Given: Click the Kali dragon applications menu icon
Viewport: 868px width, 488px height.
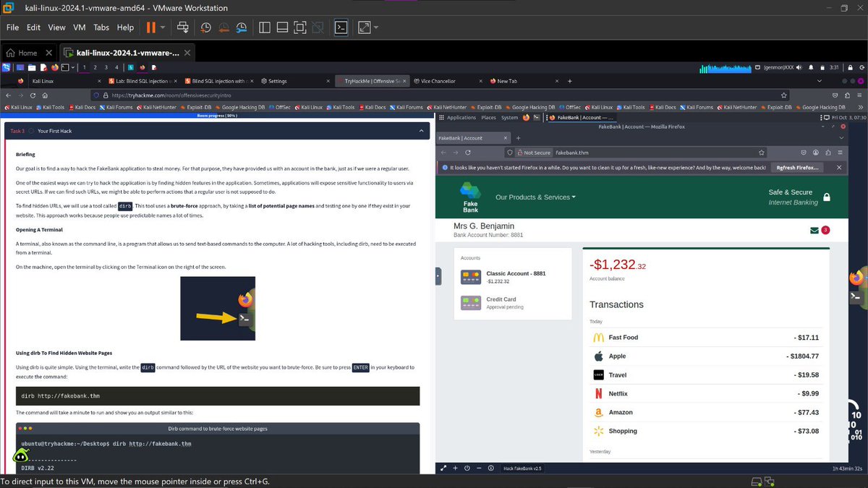Looking at the screenshot, I should (x=7, y=67).
